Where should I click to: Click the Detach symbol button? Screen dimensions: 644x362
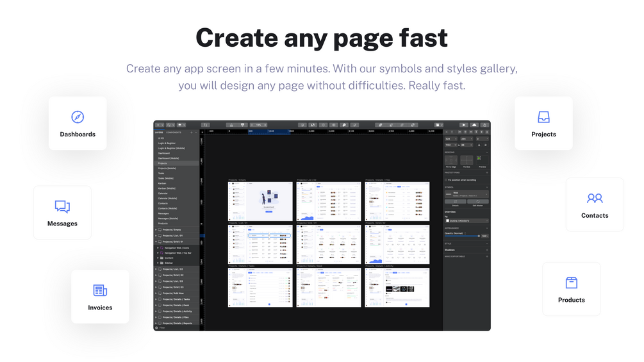tap(456, 202)
